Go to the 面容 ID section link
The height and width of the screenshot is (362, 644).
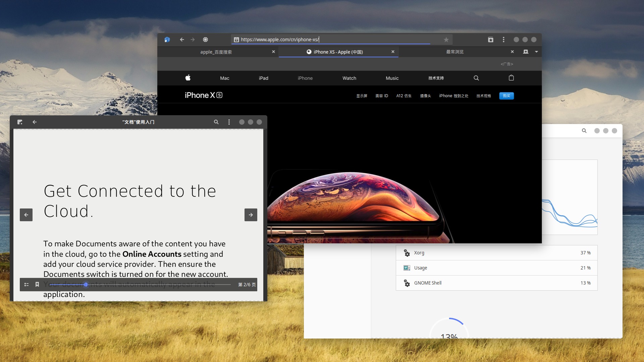(x=382, y=96)
